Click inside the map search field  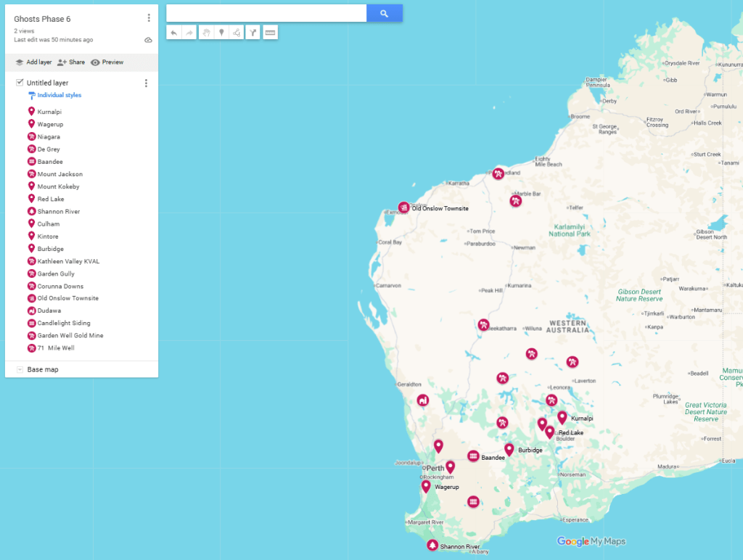[266, 13]
